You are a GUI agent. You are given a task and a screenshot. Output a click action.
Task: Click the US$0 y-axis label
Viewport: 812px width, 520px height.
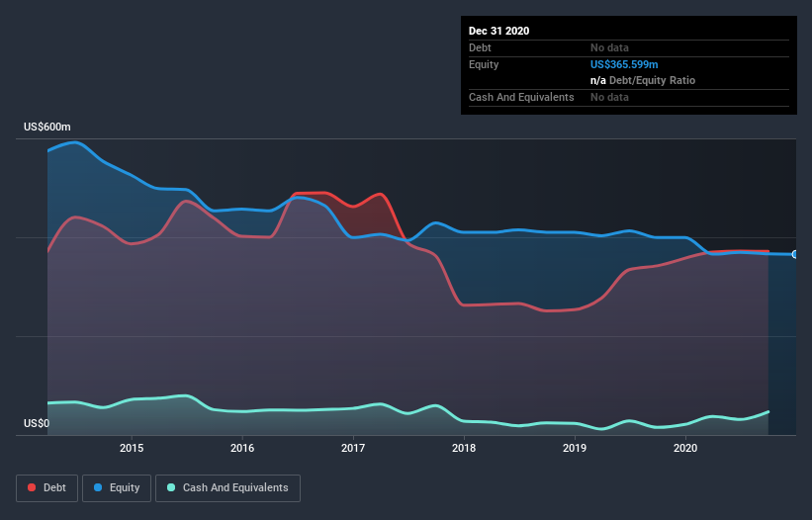point(37,423)
